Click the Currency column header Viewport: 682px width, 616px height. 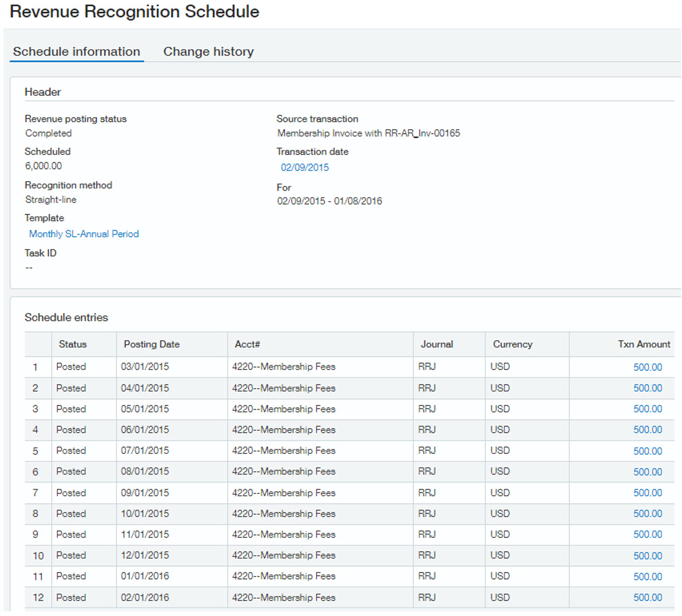[512, 344]
